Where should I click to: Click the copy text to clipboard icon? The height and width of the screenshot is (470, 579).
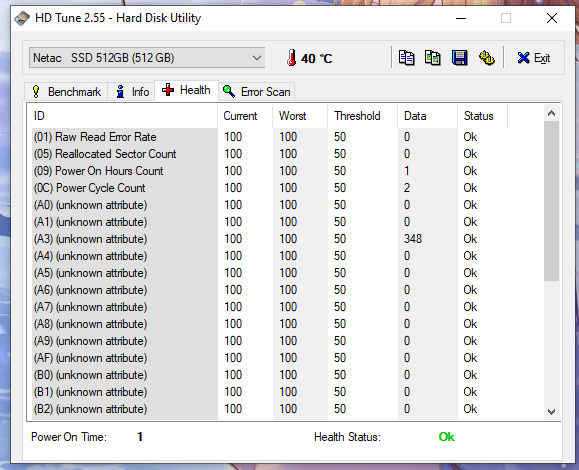pos(406,58)
